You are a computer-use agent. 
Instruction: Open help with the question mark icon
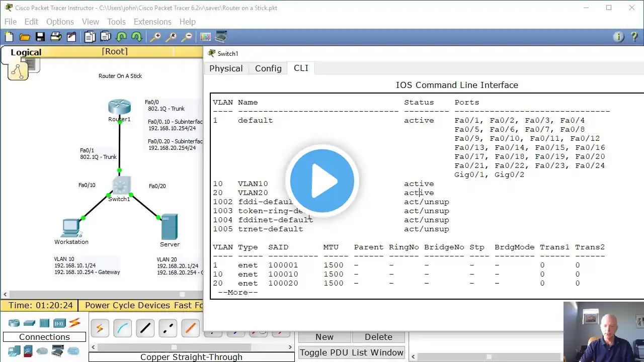pyautogui.click(x=634, y=37)
